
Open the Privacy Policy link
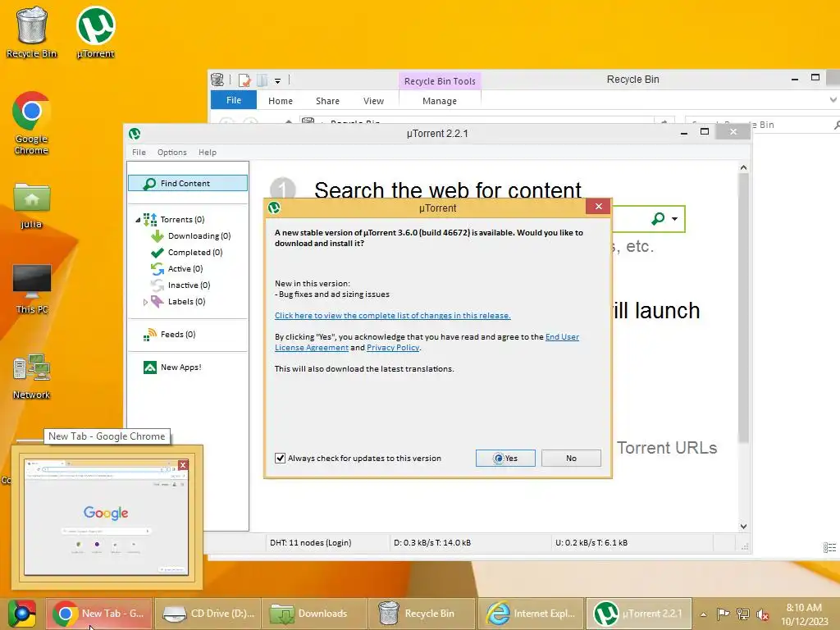[x=393, y=348]
